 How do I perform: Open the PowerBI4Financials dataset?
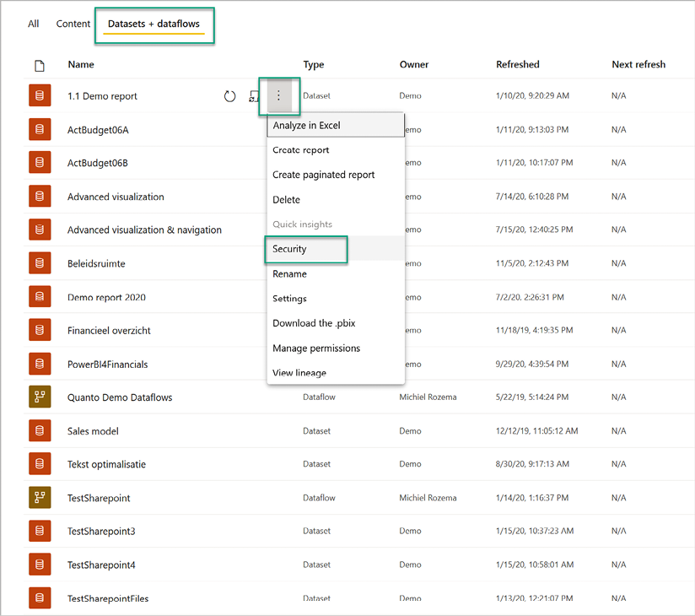[x=108, y=365]
